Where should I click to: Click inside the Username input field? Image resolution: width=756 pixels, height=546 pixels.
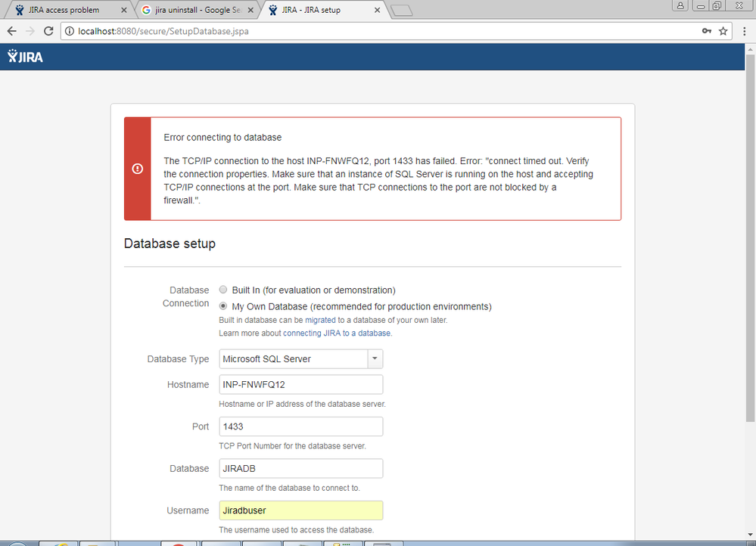(300, 510)
